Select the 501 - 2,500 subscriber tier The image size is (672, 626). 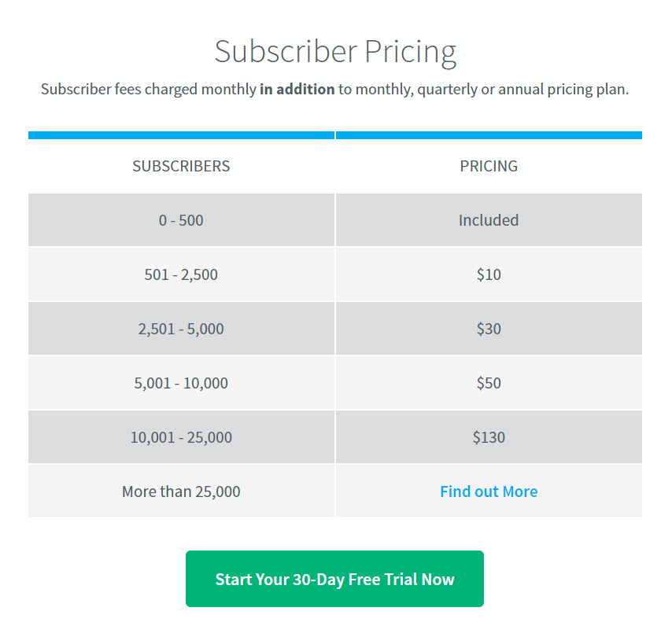(181, 274)
